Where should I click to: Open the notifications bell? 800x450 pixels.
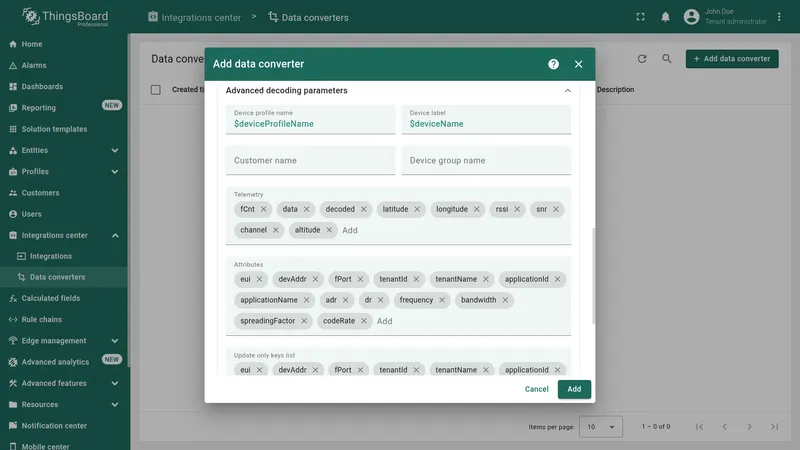coord(665,17)
